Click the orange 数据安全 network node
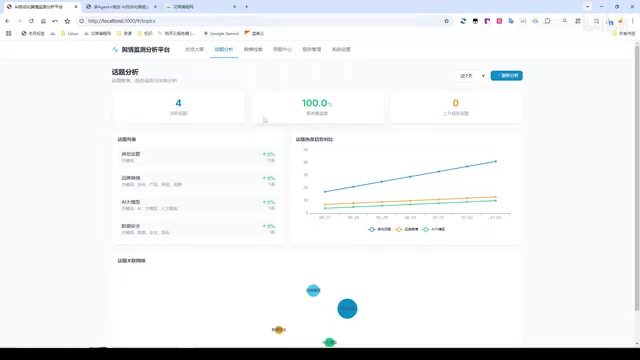Viewport: 640px width, 360px height. pyautogui.click(x=279, y=330)
